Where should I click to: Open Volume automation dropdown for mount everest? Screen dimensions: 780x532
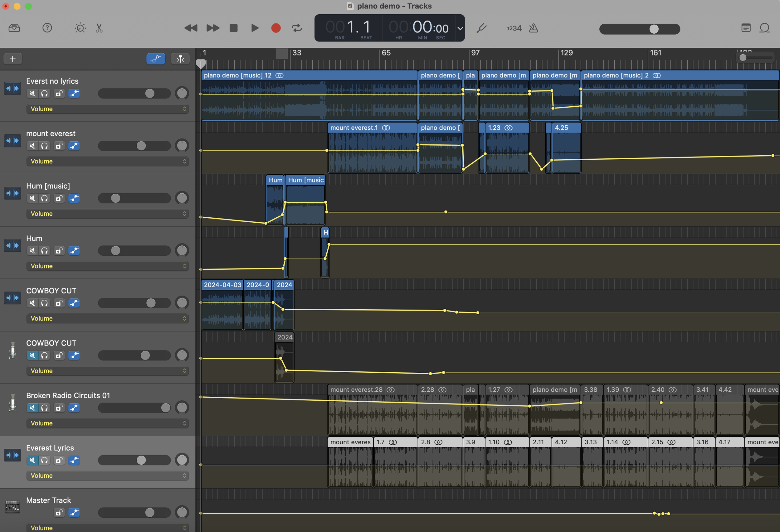(x=107, y=161)
